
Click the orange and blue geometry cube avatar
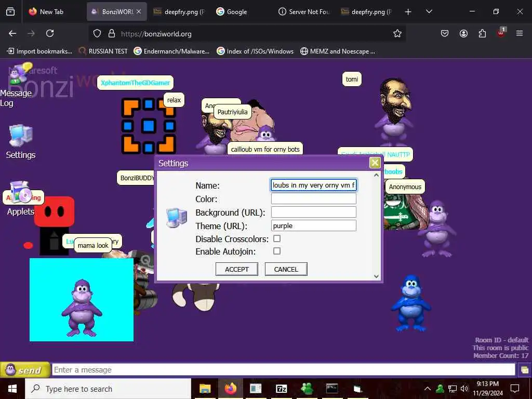coord(149,126)
